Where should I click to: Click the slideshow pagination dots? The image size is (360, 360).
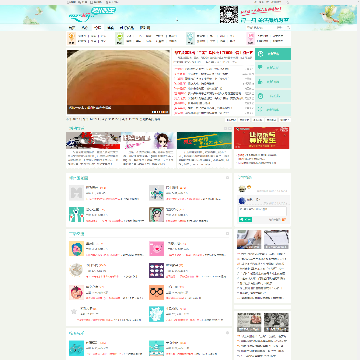click(161, 112)
